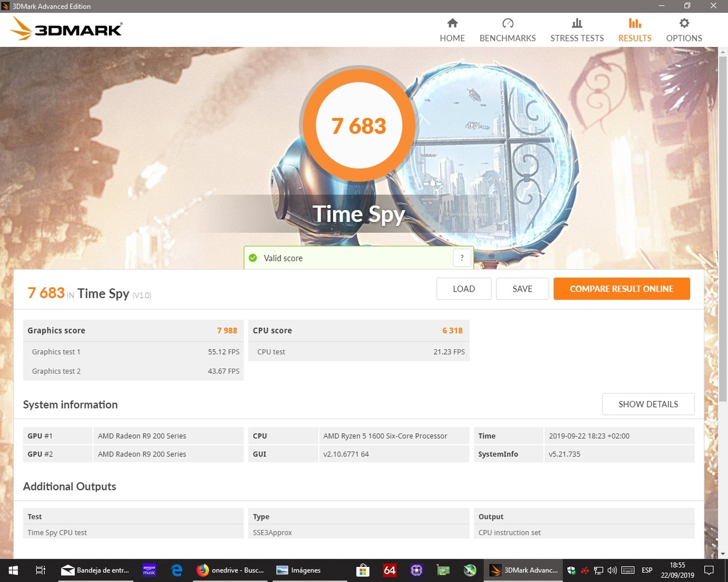Open the Imágenes window in taskbar

click(309, 570)
